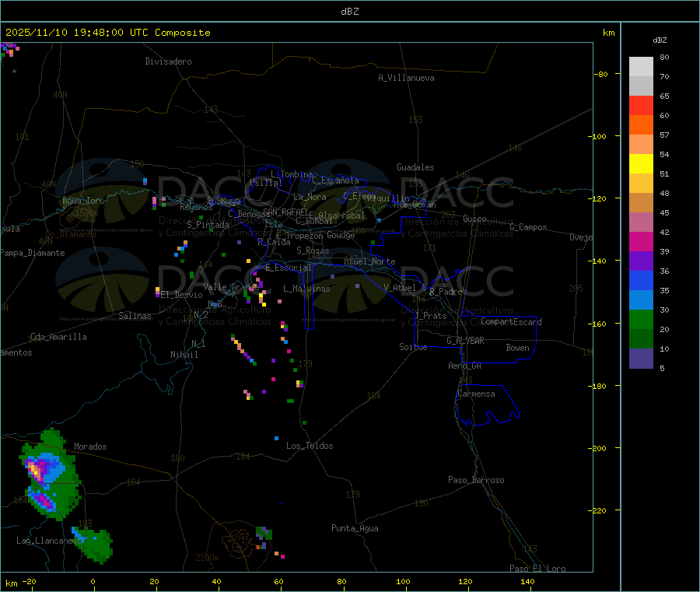This screenshot has height=592, width=700.
Task: Click the Paso_Barroso map label
Action: 476,480
